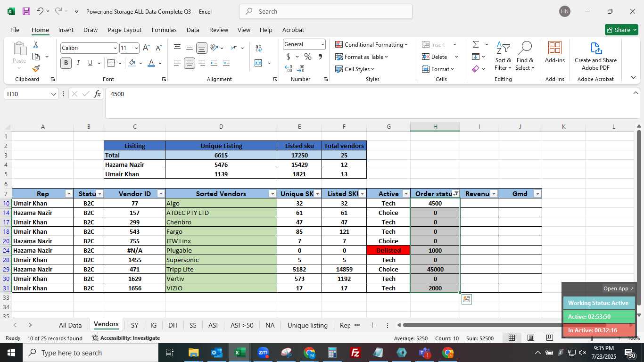Apply Comma Style format

pos(320,57)
